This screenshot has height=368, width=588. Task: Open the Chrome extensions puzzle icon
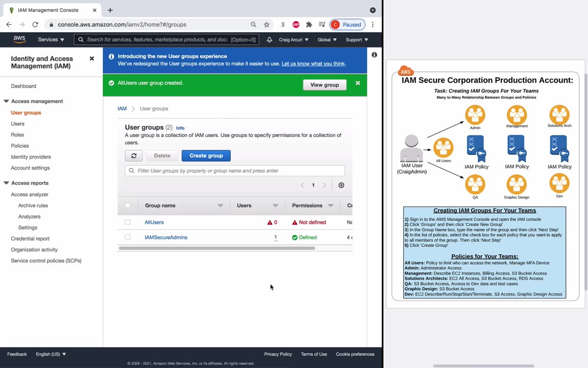click(309, 25)
